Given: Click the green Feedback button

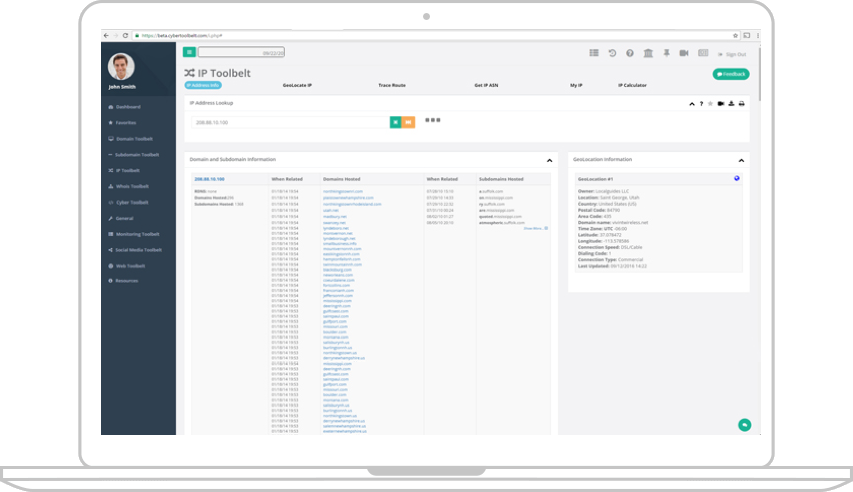Looking at the screenshot, I should pyautogui.click(x=730, y=74).
